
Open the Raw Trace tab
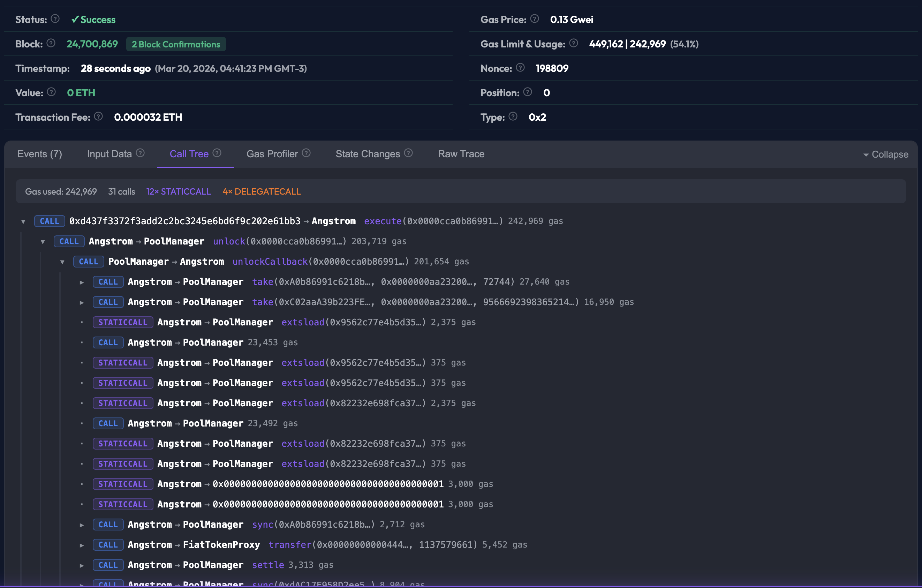[461, 154]
